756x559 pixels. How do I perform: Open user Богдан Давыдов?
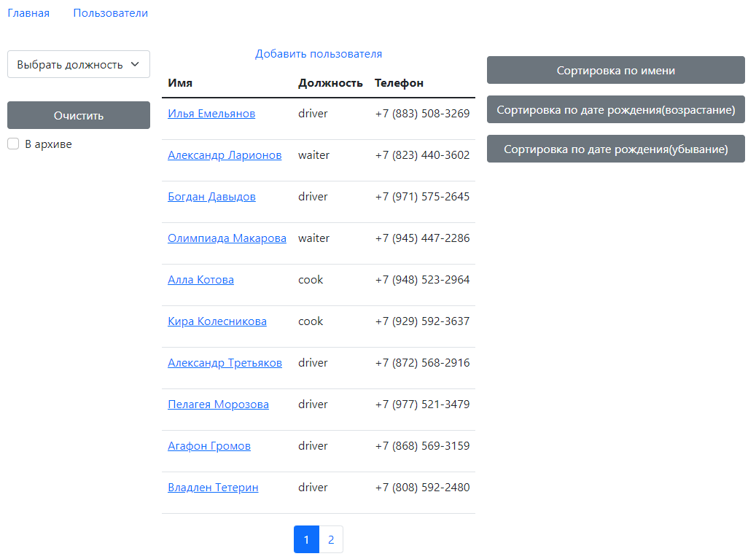[x=211, y=197]
